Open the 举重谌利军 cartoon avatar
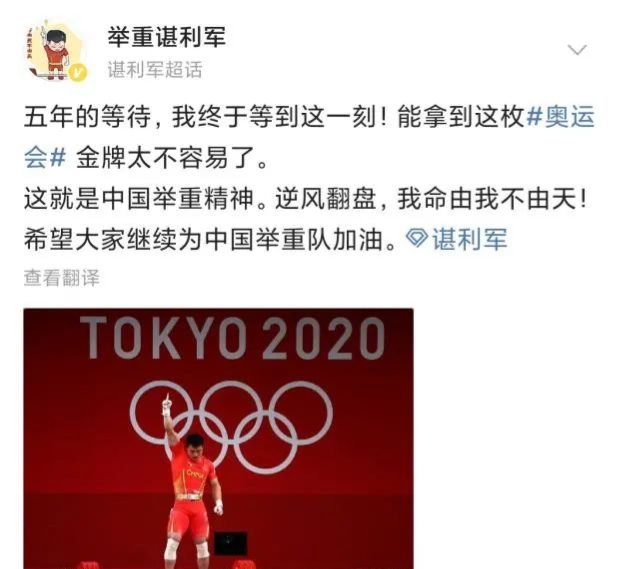The height and width of the screenshot is (569, 624). coord(55,51)
